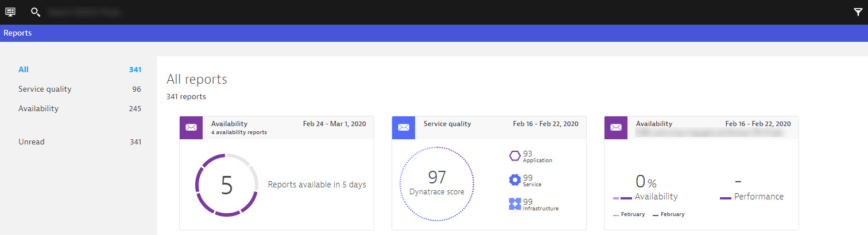Open the filter funnel icon
The height and width of the screenshot is (235, 868).
tap(858, 13)
